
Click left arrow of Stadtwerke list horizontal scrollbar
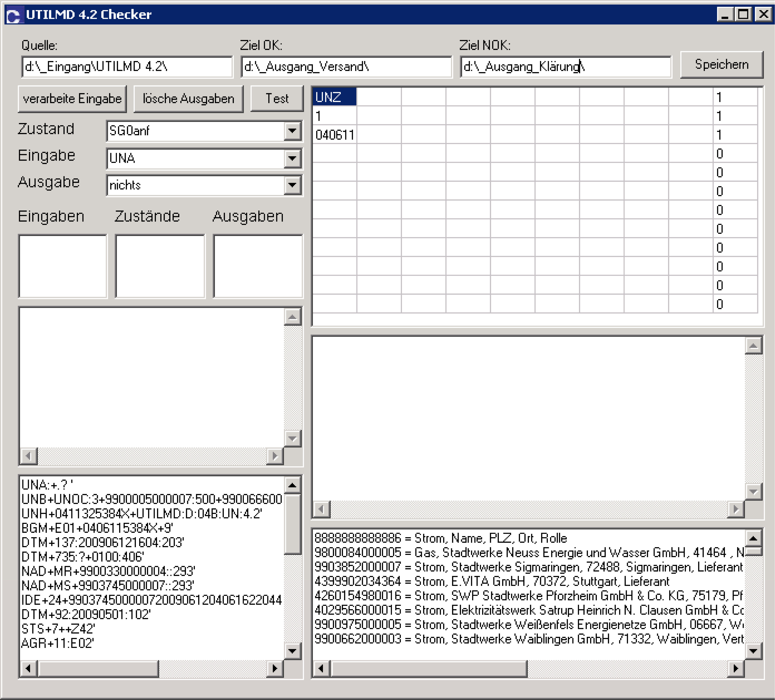pos(321,668)
